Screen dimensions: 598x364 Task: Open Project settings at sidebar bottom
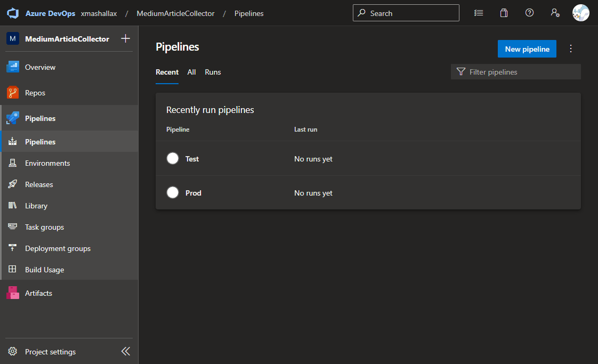pos(50,352)
